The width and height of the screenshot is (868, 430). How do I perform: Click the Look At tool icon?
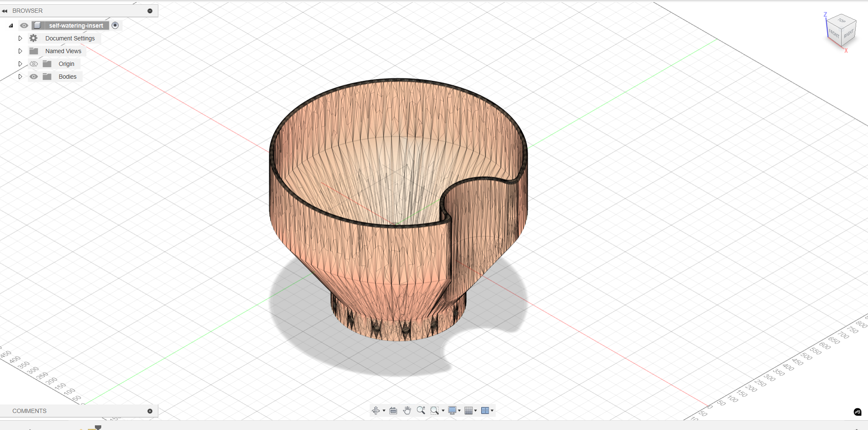pyautogui.click(x=393, y=410)
